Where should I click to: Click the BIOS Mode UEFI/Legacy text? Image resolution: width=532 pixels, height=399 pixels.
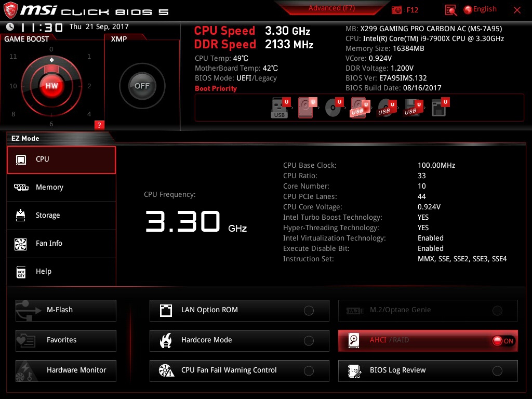(x=236, y=78)
